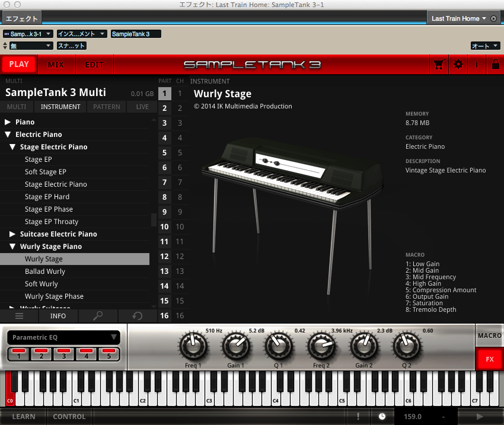Image resolution: width=504 pixels, height=425 pixels.
Task: Open the PATTERN browser tab
Action: [x=106, y=107]
